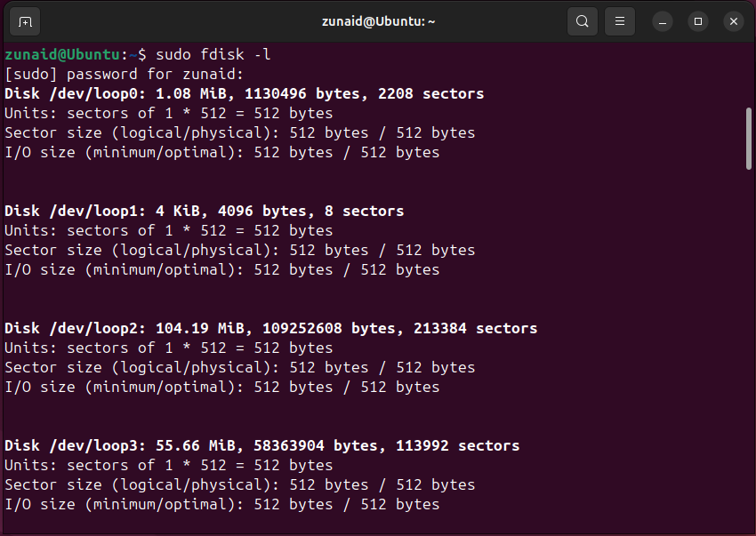Minimize the terminal window
The width and height of the screenshot is (756, 536).
pos(663,21)
